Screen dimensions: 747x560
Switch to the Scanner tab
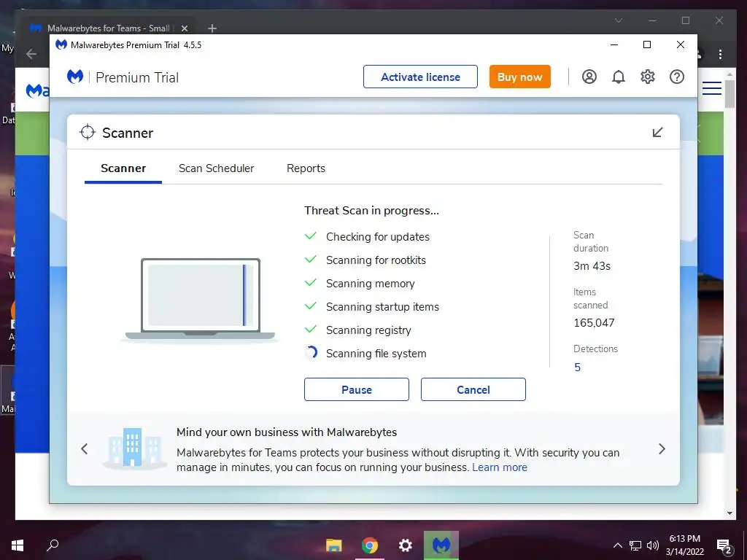tap(123, 168)
